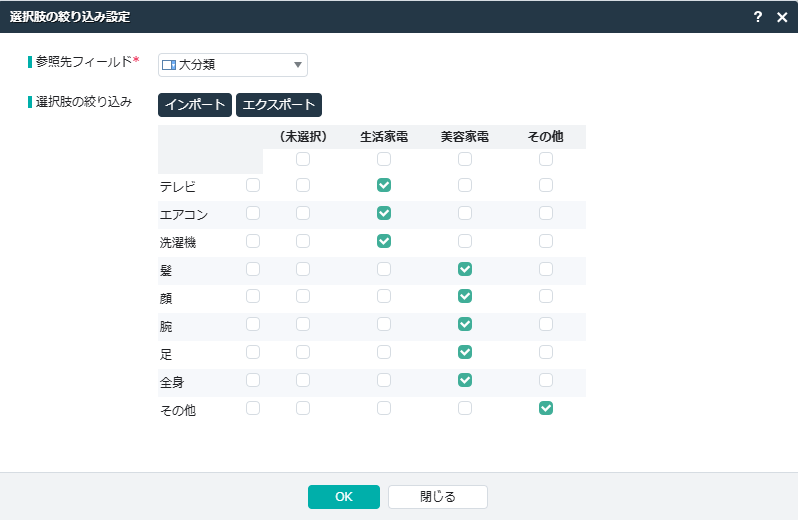This screenshot has height=520, width=798.
Task: Click the インポート button
Action: [195, 105]
